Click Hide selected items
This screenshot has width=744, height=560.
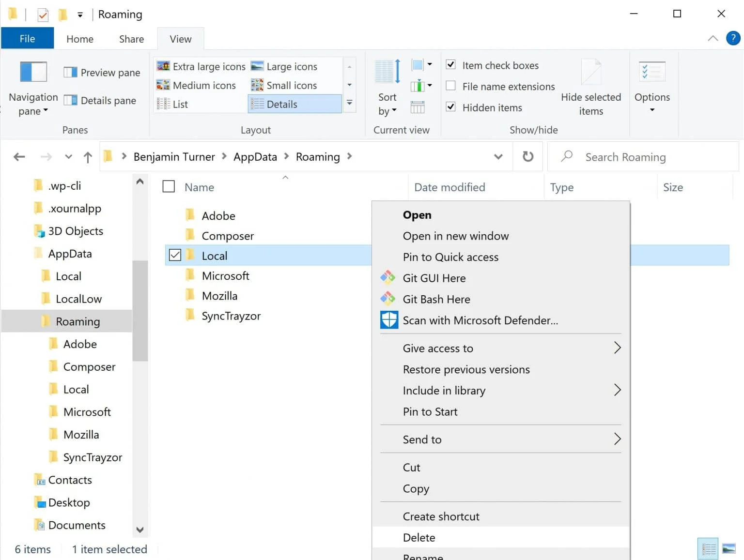[591, 87]
